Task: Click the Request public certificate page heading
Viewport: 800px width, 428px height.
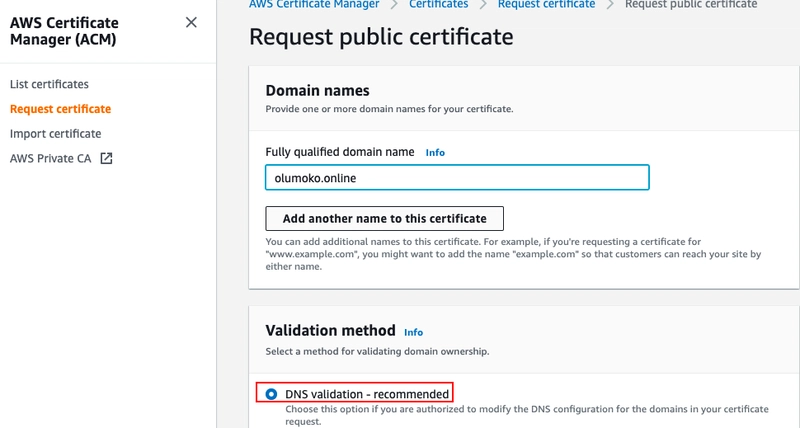Action: point(381,38)
